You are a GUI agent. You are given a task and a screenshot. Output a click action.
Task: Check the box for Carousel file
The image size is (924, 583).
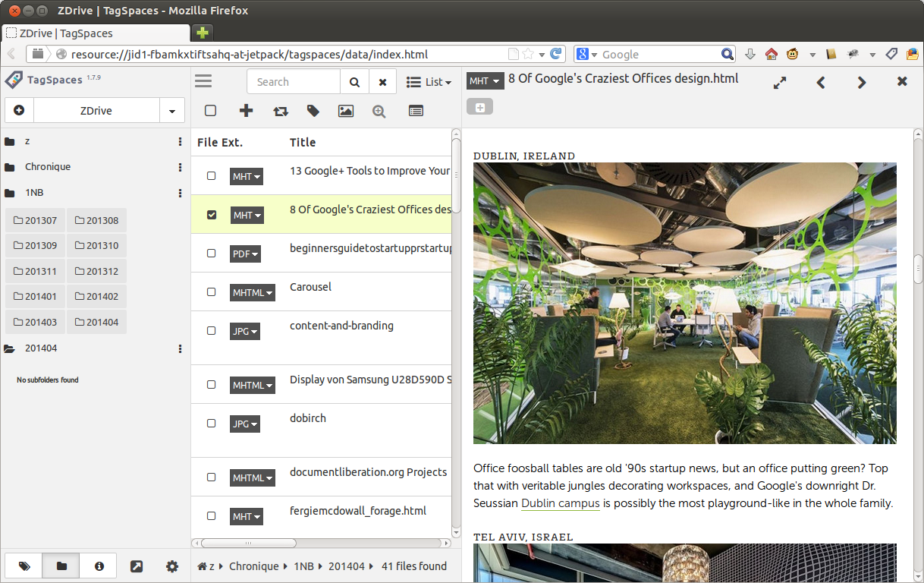(x=212, y=292)
